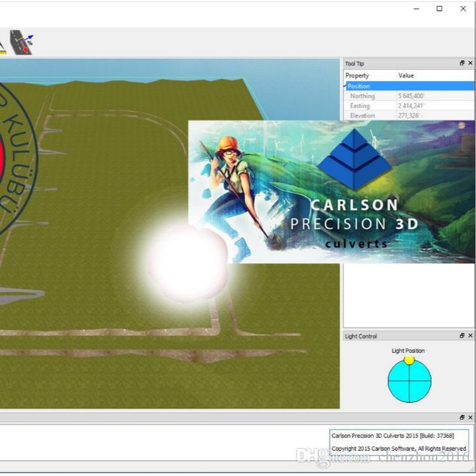Float the bottom output panel
The height and width of the screenshot is (476, 476).
click(462, 418)
